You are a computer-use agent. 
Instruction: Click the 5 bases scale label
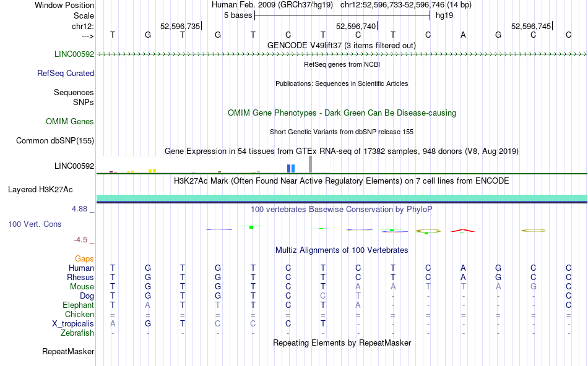pos(238,15)
